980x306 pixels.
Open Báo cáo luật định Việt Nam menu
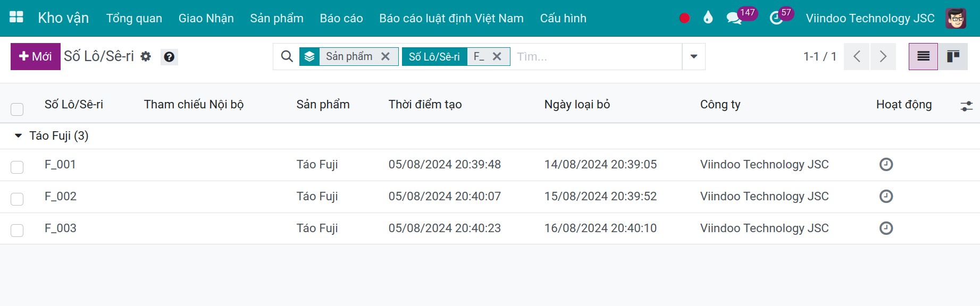[x=451, y=18]
